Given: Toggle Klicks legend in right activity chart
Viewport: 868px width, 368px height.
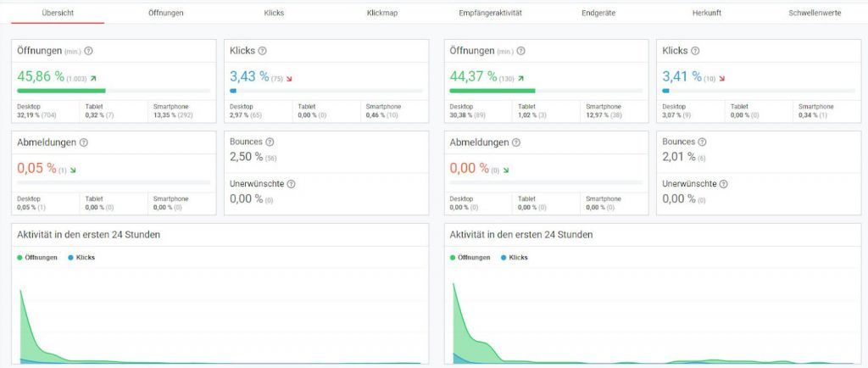Looking at the screenshot, I should coord(515,257).
